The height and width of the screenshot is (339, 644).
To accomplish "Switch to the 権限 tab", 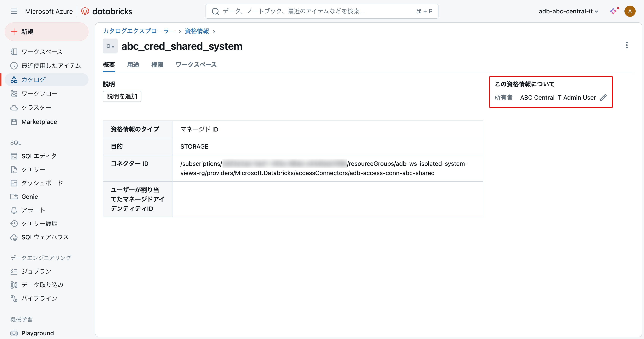I will coord(157,65).
